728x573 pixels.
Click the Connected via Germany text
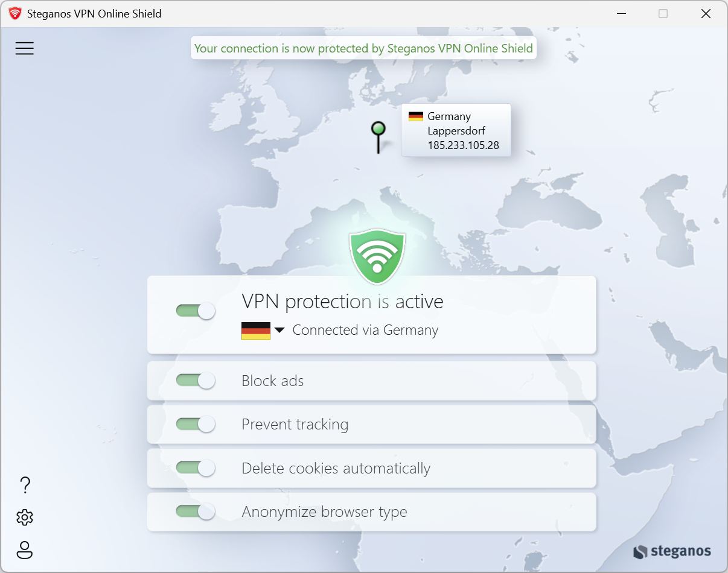click(x=365, y=331)
